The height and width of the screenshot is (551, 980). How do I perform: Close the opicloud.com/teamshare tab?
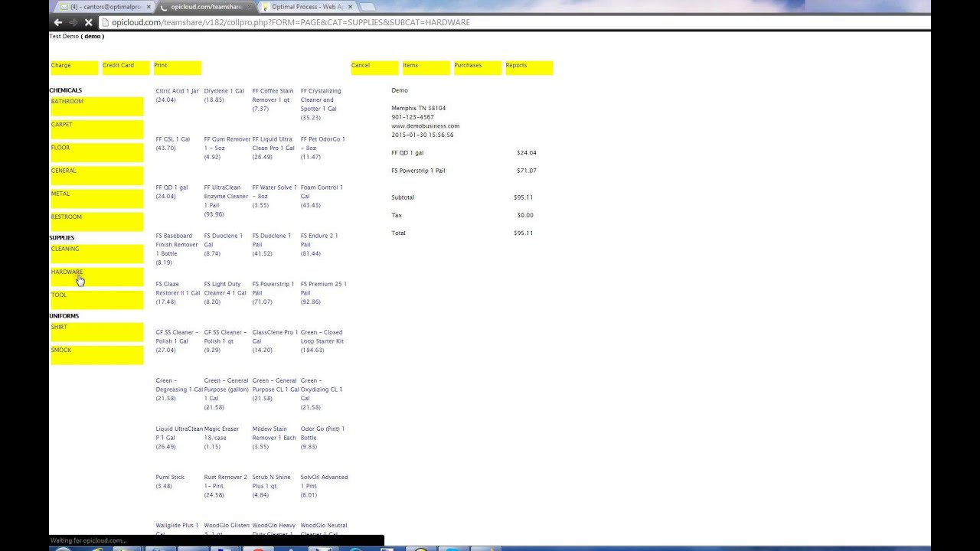(x=250, y=7)
